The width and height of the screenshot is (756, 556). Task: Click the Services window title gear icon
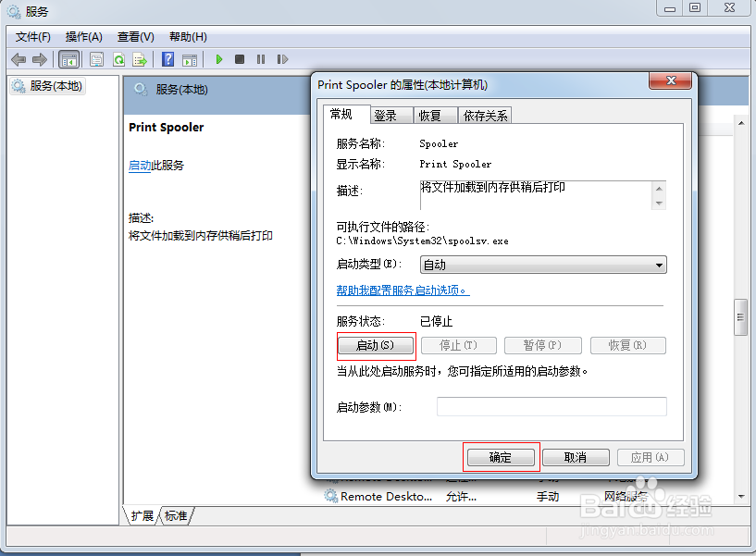(x=14, y=10)
